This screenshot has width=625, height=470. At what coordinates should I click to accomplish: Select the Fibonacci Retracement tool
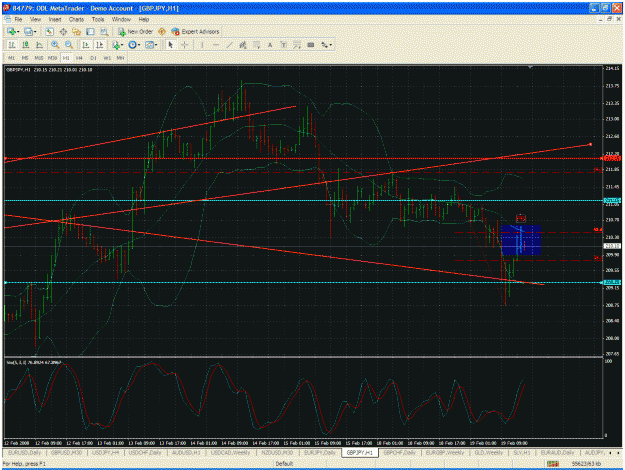[256, 45]
